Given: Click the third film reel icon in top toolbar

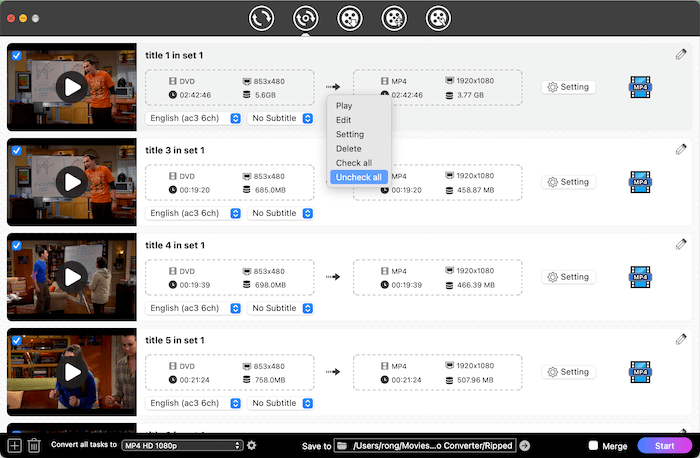Looking at the screenshot, I should coord(349,18).
